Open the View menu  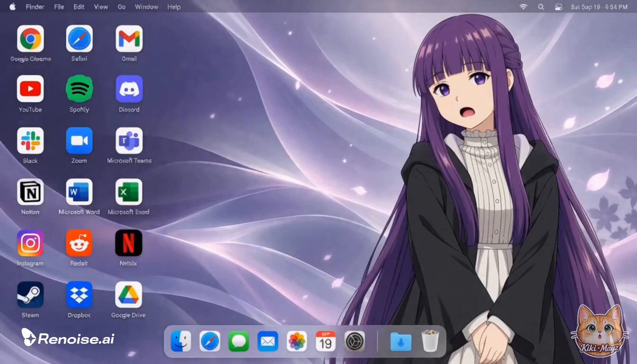(101, 7)
